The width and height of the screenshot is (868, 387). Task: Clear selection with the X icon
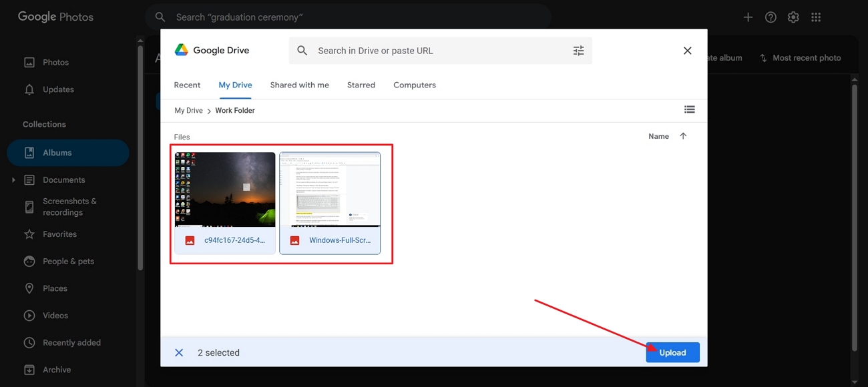pos(179,352)
